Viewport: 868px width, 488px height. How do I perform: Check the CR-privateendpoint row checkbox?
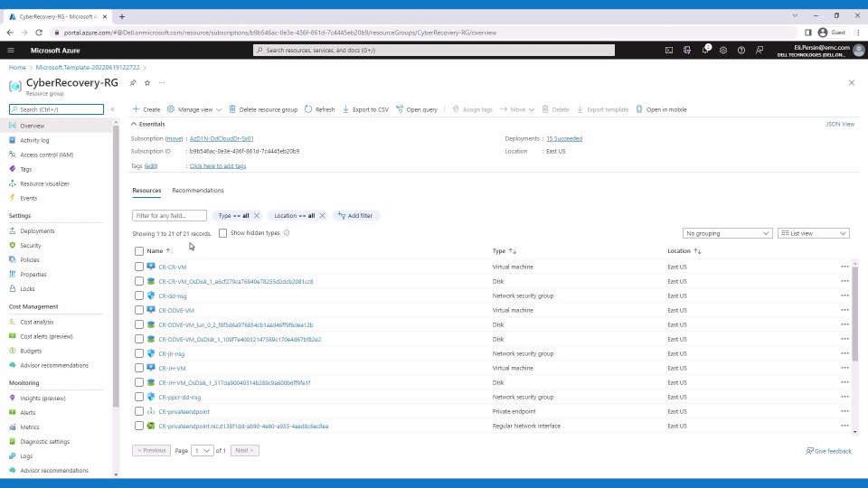coord(139,411)
